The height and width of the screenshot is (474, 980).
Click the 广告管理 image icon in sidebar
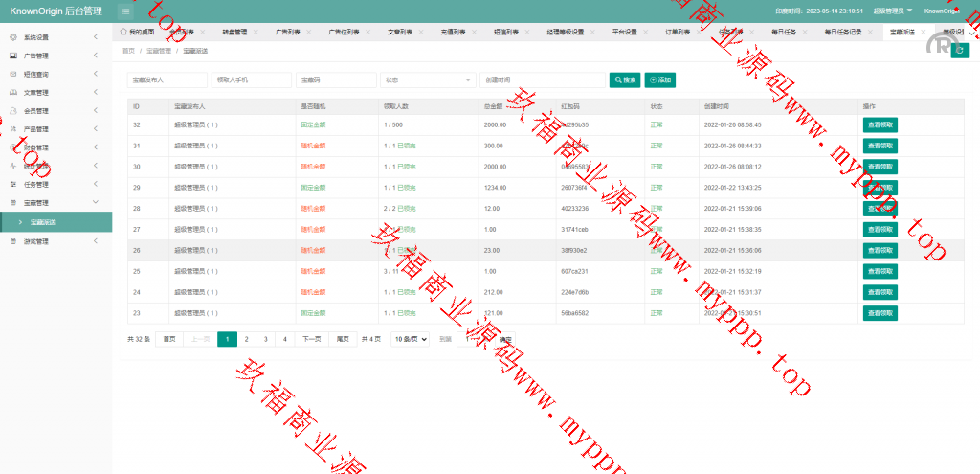[x=12, y=56]
